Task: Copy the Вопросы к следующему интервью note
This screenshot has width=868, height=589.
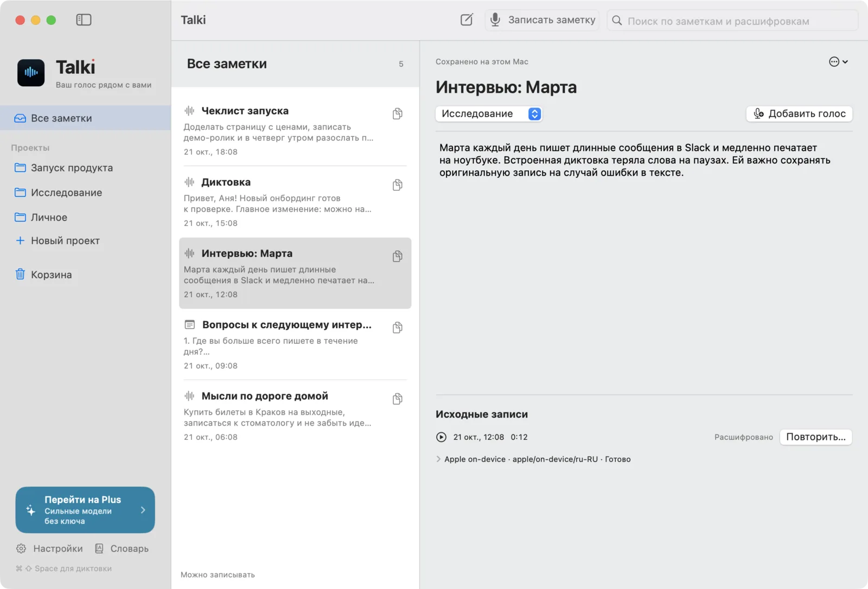Action: [x=398, y=328]
